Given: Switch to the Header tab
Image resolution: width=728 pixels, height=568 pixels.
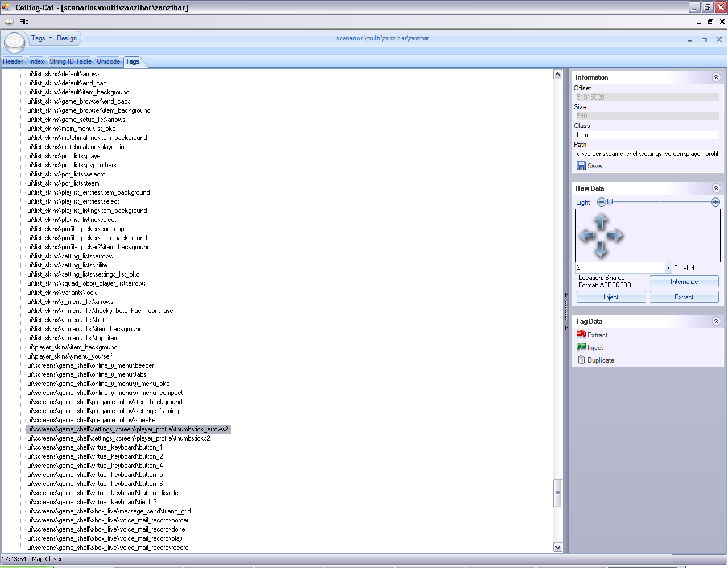Looking at the screenshot, I should tap(13, 61).
